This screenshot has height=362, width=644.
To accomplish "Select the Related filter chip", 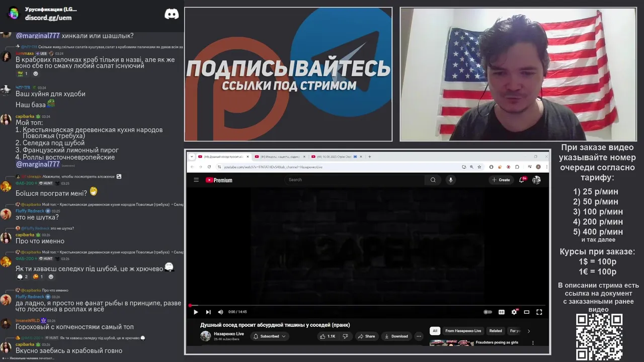I will (x=496, y=331).
